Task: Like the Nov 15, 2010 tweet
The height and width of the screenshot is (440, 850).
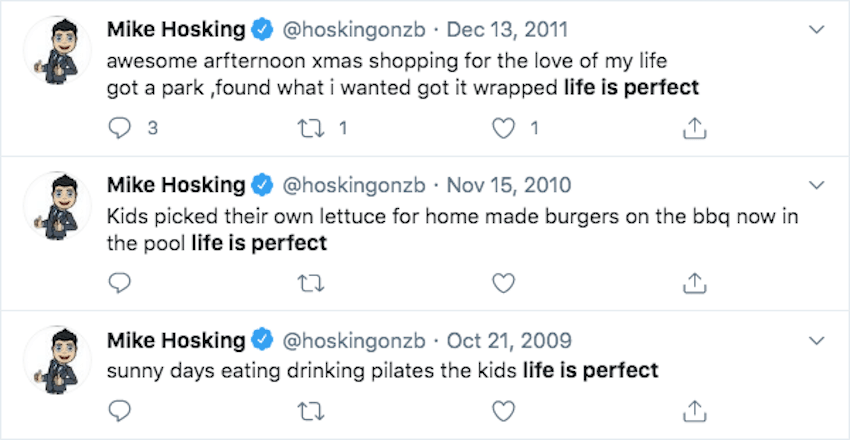Action: pos(504,283)
